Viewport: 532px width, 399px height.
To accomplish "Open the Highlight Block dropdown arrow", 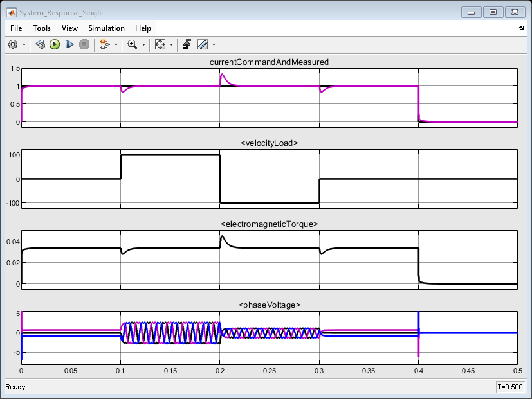I will point(116,45).
